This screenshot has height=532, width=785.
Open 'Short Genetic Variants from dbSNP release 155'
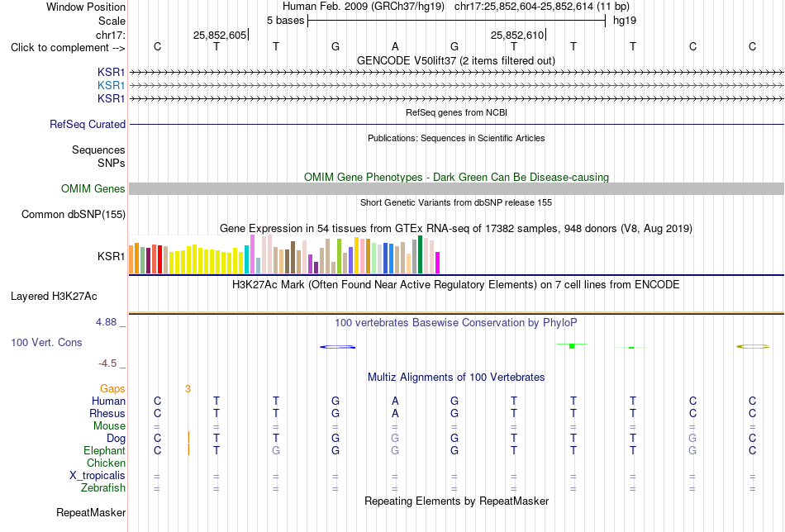click(x=456, y=202)
